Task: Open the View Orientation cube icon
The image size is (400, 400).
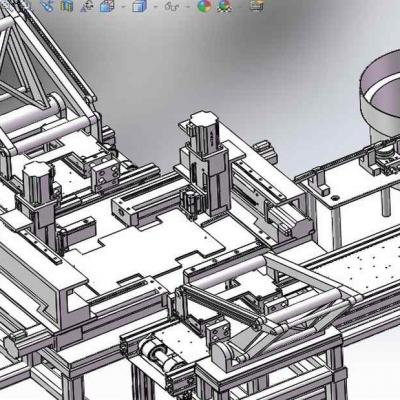Action: [108, 6]
